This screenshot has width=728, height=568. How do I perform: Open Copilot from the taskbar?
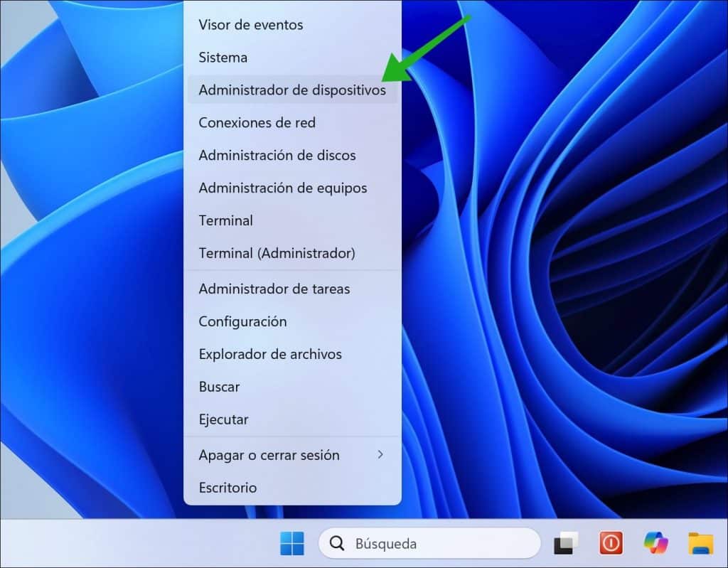656,543
